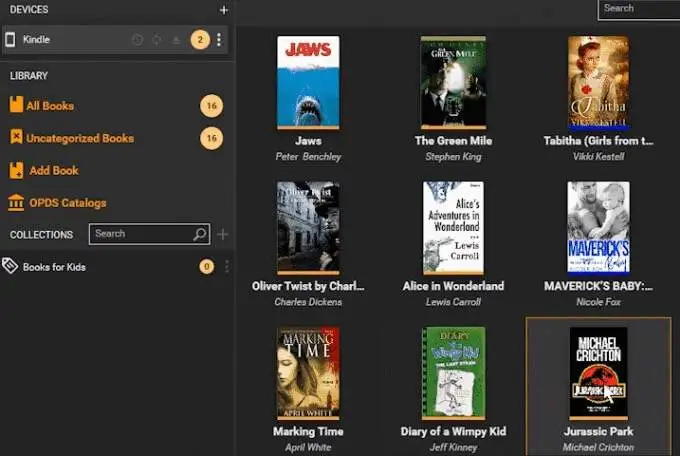The width and height of the screenshot is (680, 456).
Task: Click the Add Book icon
Action: 16,171
